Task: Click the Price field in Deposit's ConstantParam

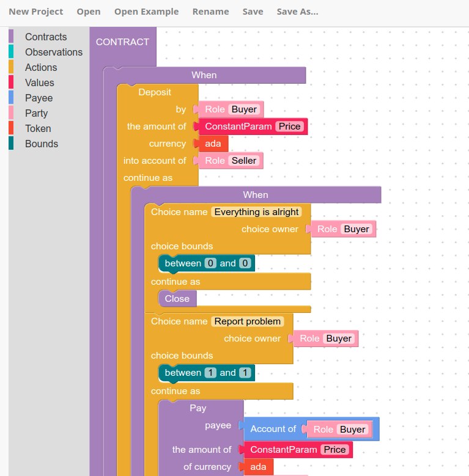Action: click(x=290, y=126)
